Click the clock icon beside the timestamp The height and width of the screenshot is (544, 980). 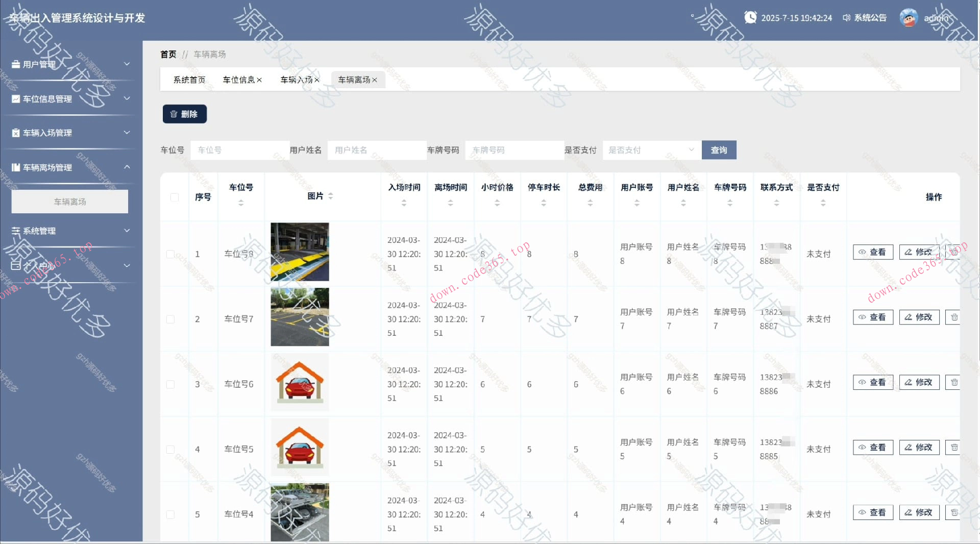750,17
